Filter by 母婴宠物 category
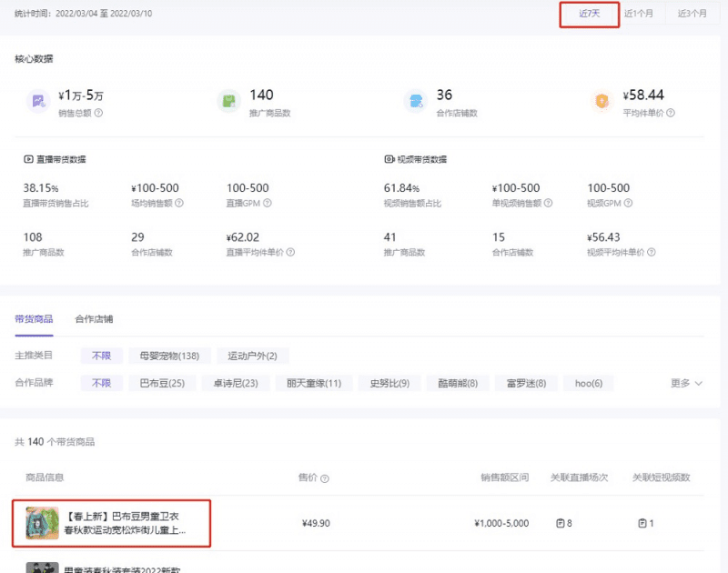Viewport: 728px width, 573px height. [167, 356]
